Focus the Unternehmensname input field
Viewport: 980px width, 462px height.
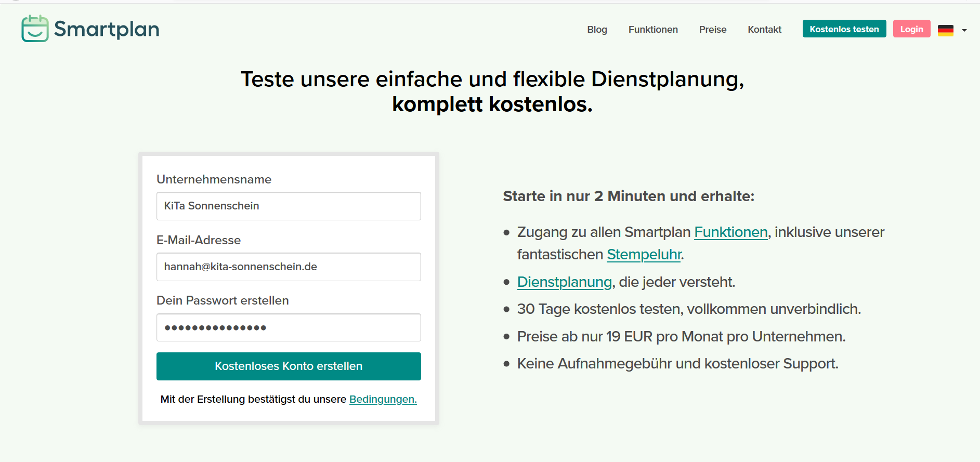(289, 206)
